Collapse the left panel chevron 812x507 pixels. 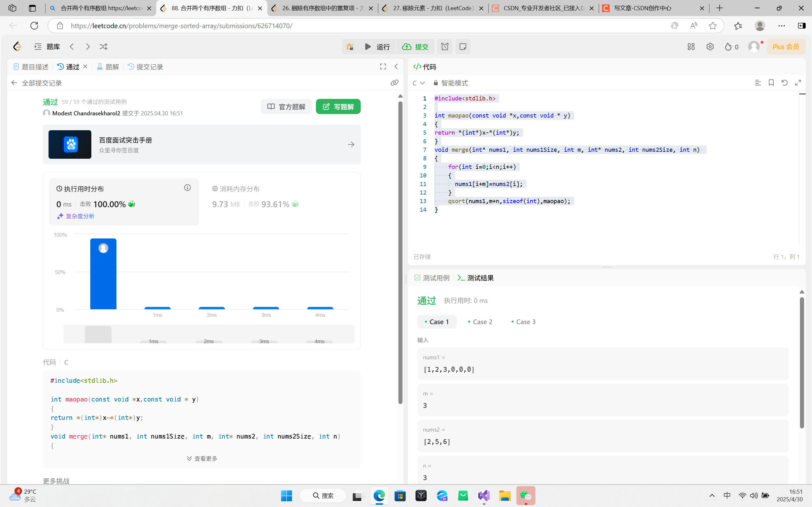[396, 67]
